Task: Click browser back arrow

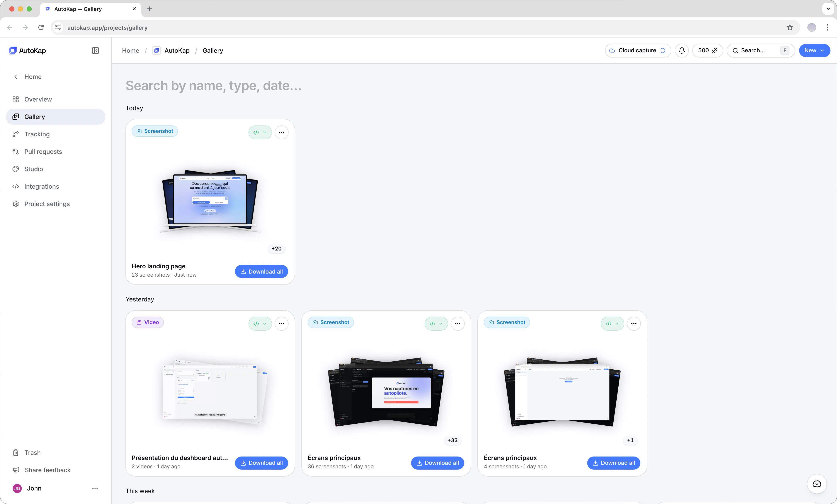Action: pos(10,27)
